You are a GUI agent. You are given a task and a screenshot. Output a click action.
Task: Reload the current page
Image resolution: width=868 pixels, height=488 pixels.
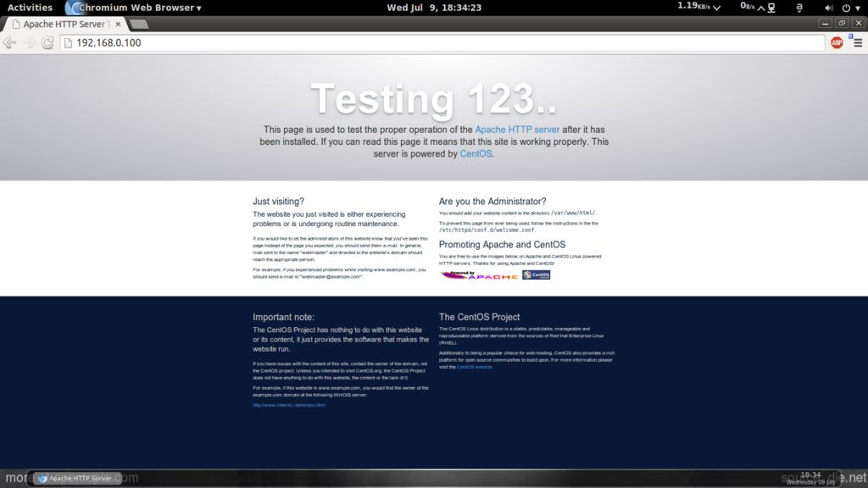click(x=47, y=42)
